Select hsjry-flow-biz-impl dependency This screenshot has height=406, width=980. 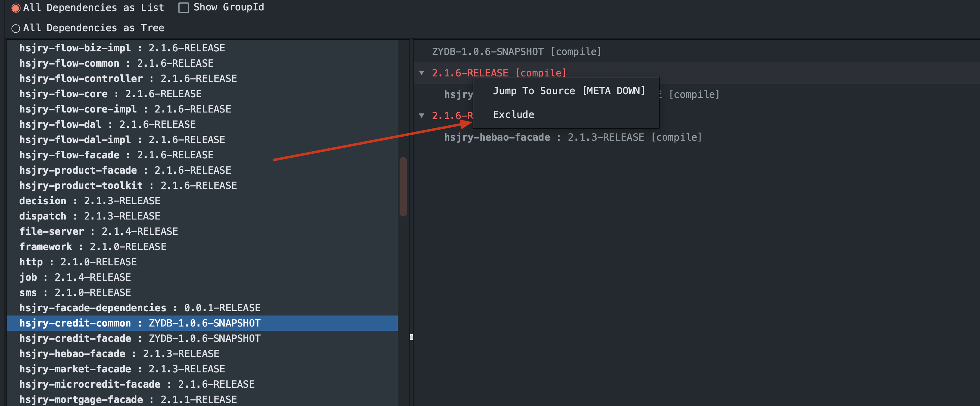[122, 48]
